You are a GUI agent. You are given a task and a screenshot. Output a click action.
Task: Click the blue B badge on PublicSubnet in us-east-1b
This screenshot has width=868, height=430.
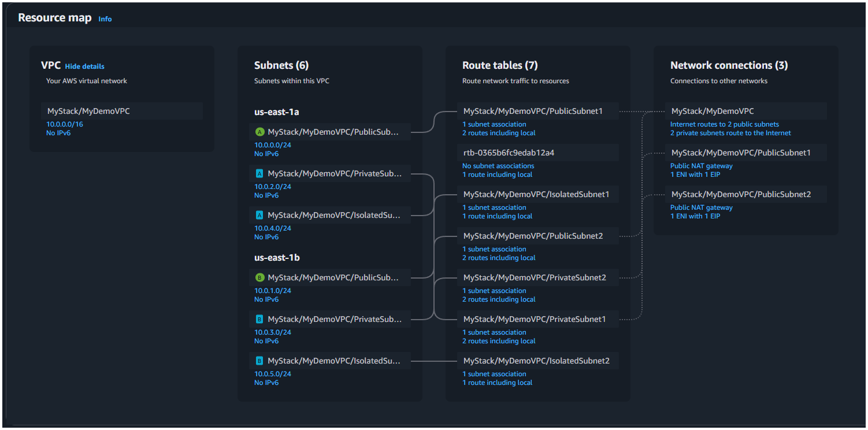coord(259,277)
